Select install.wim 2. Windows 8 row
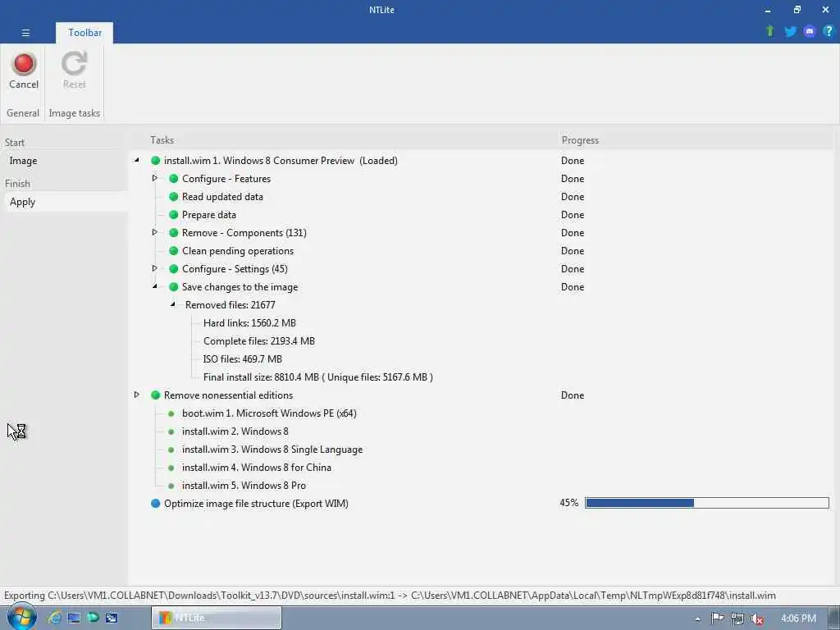The height and width of the screenshot is (630, 840). [235, 431]
